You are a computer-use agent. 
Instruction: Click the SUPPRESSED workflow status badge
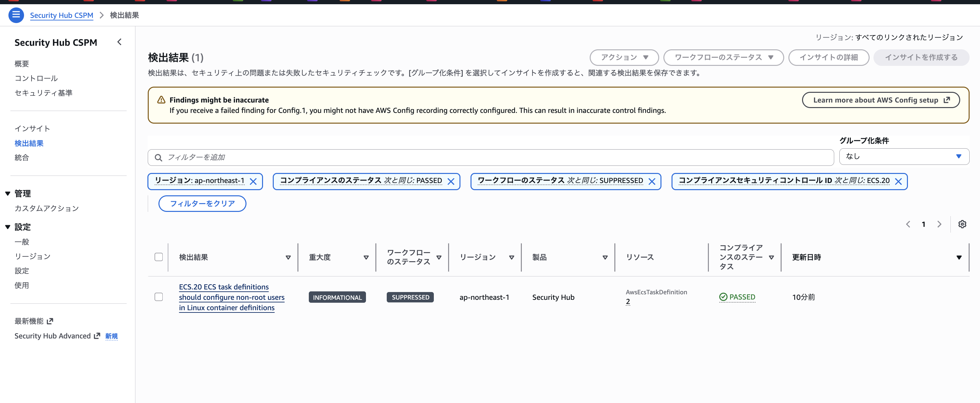(410, 297)
